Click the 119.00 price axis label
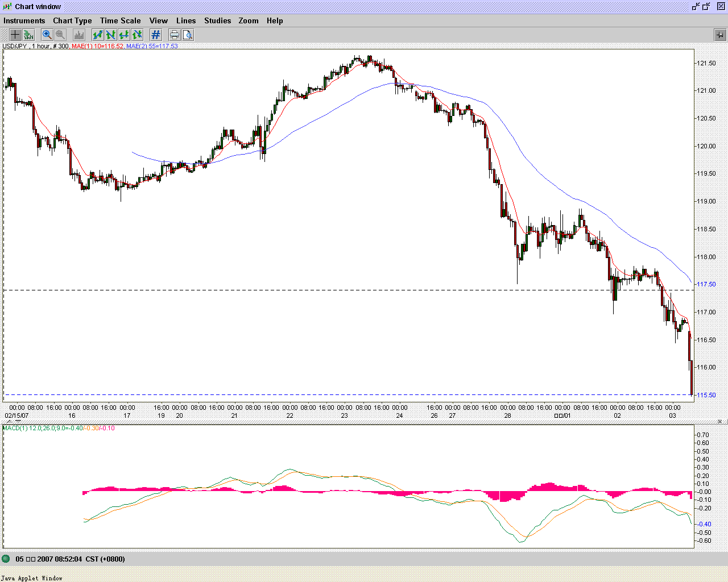The height and width of the screenshot is (582, 728). pos(706,201)
